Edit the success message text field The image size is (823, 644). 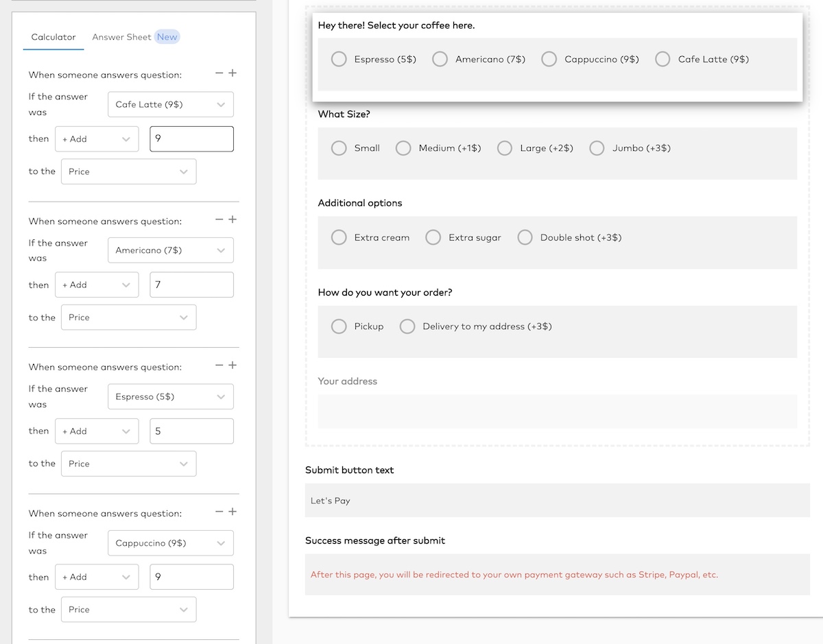pyautogui.click(x=558, y=575)
